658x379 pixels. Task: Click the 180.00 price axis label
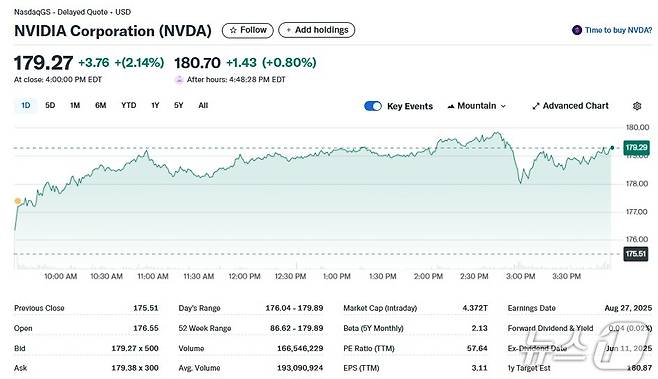(637, 127)
